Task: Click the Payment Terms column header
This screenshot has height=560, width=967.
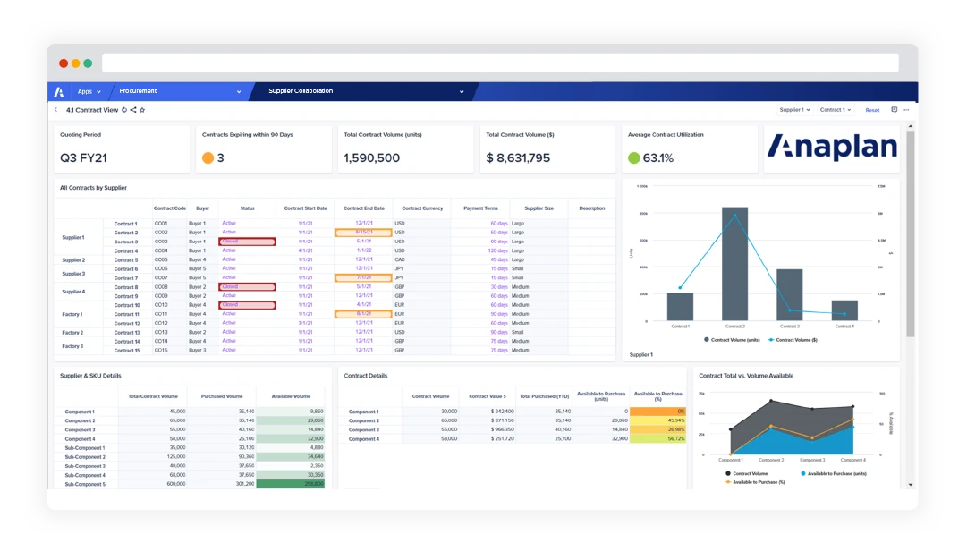Action: pos(480,208)
